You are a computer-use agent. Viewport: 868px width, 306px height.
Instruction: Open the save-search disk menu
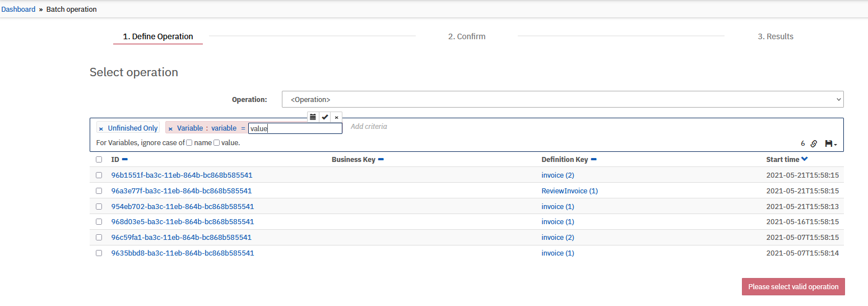tap(831, 143)
